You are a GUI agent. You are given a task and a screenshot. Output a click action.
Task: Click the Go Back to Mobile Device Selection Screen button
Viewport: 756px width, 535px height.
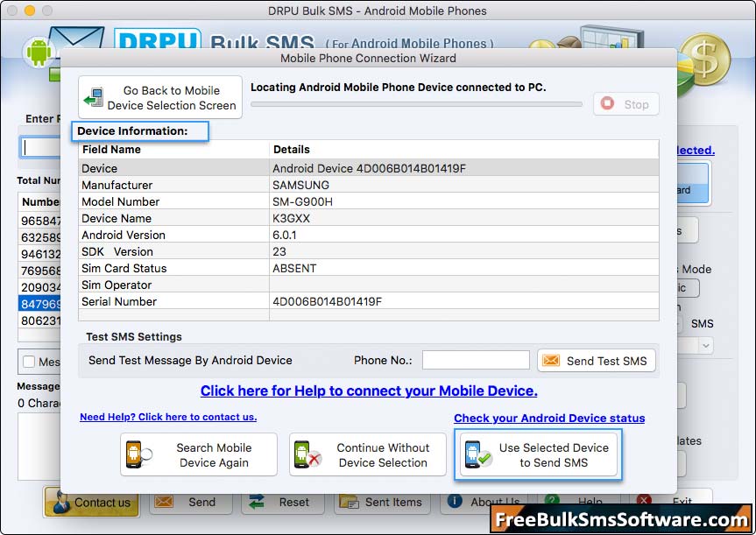tap(160, 97)
